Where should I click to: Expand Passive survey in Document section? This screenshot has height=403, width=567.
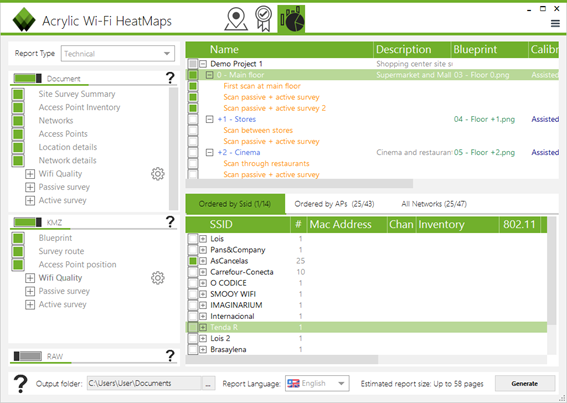(30, 187)
